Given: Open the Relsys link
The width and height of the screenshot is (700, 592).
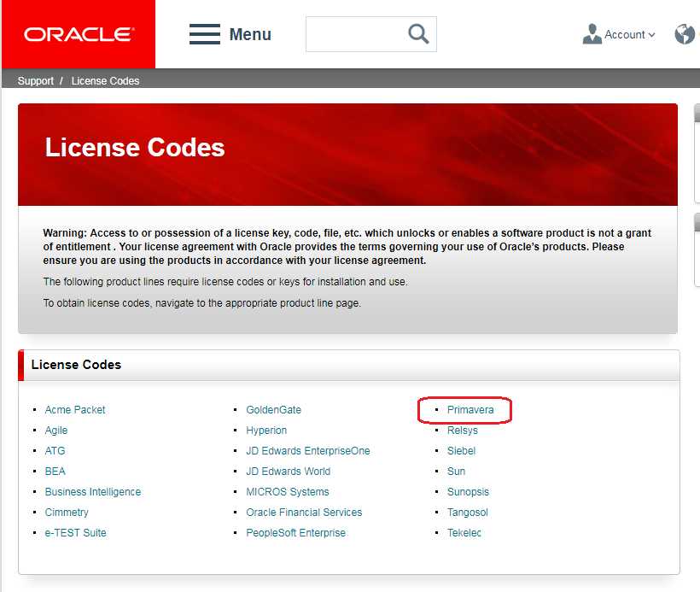Looking at the screenshot, I should (x=463, y=431).
